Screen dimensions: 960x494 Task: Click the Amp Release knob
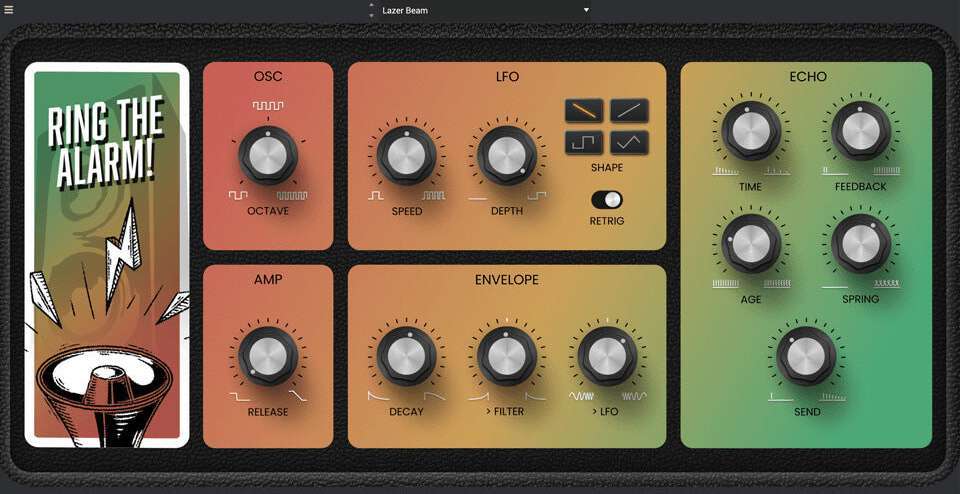coord(267,356)
